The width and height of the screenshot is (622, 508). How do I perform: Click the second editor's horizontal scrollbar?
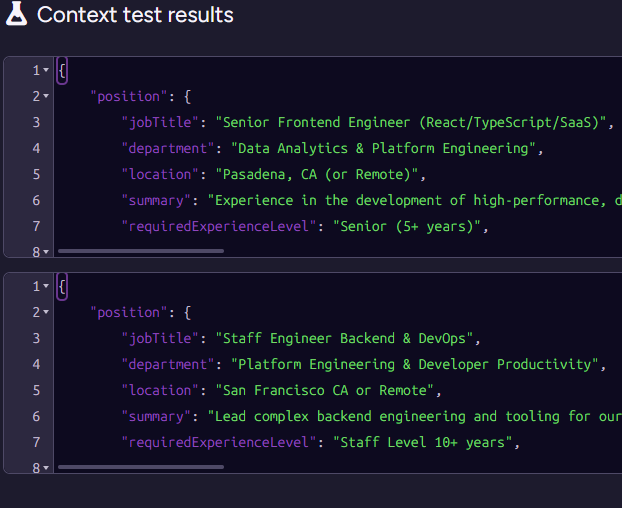(x=140, y=467)
